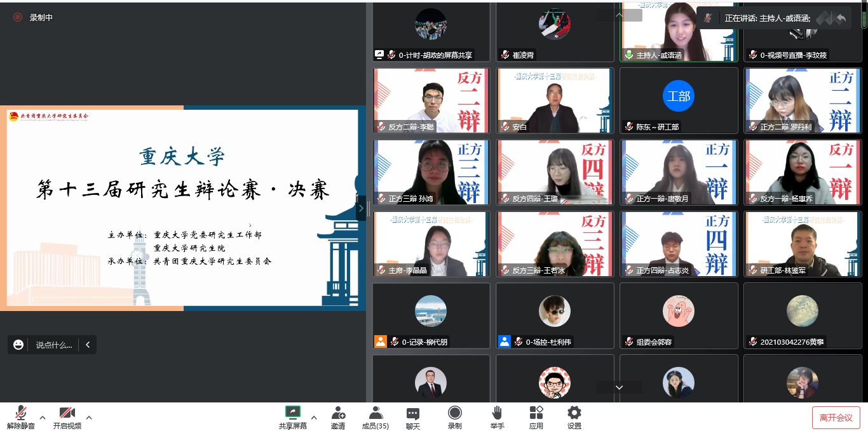Show participants list 成员(35)

[376, 418]
